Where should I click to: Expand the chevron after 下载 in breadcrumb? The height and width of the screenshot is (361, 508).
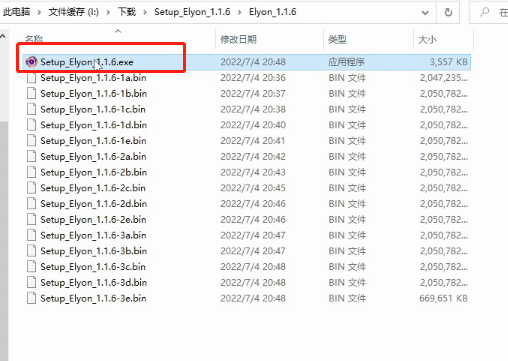(x=145, y=12)
